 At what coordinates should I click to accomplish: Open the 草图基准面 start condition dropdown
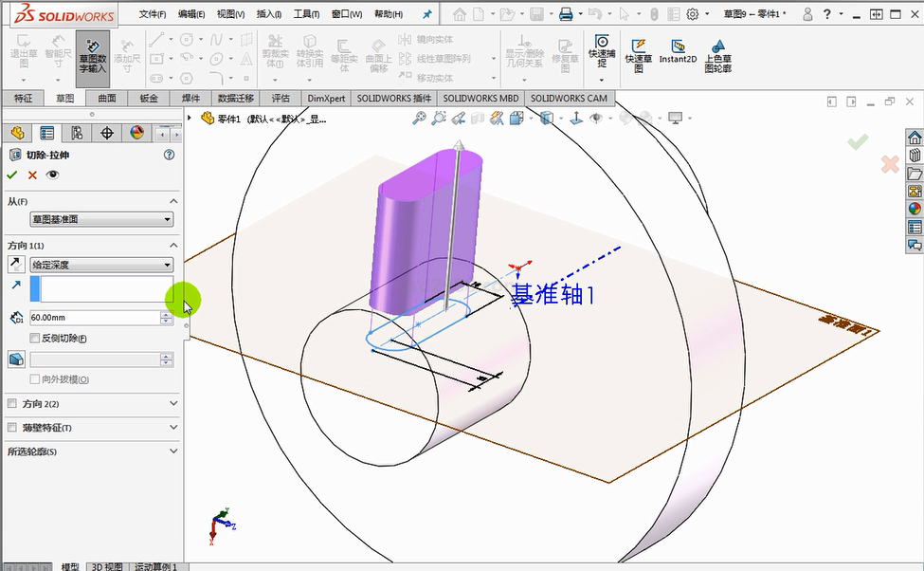(x=101, y=219)
